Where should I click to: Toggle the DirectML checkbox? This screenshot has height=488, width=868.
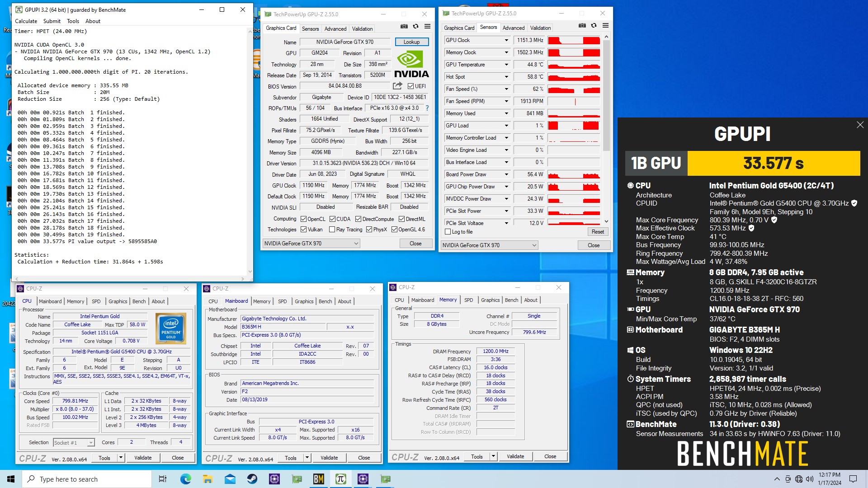point(401,219)
